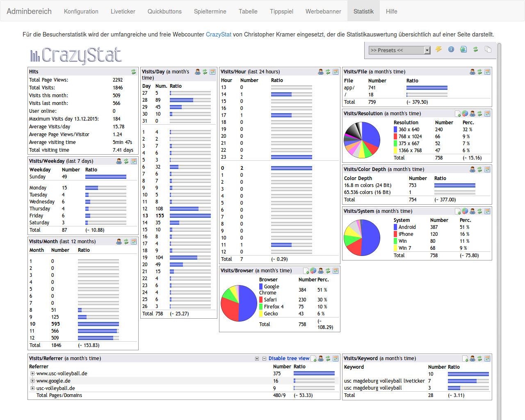Click the user icon in Visits/Weekday panel
Screen dimensions: 525x420
[x=119, y=161]
